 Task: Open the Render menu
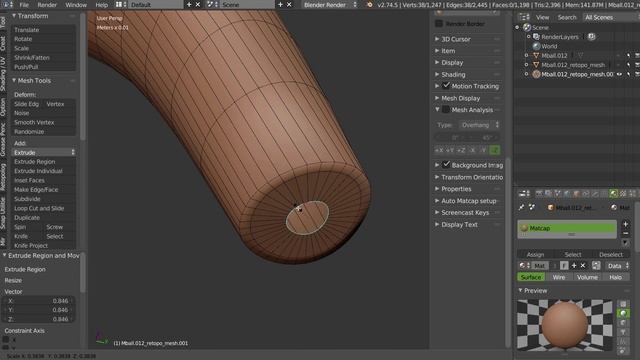47,5
